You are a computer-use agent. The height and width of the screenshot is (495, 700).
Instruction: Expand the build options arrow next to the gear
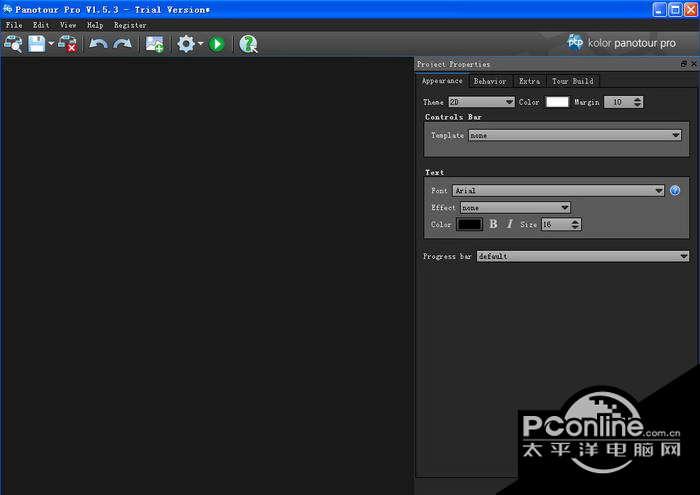[x=200, y=44]
